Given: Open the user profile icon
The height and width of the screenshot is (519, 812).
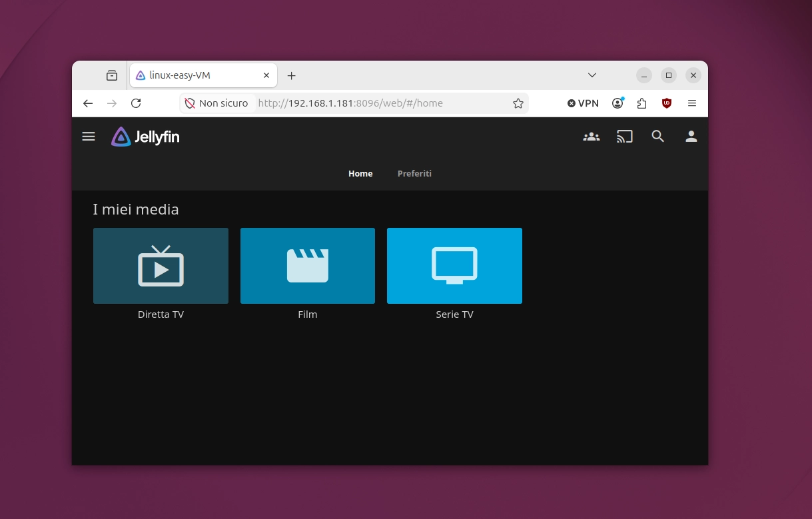Looking at the screenshot, I should point(691,137).
